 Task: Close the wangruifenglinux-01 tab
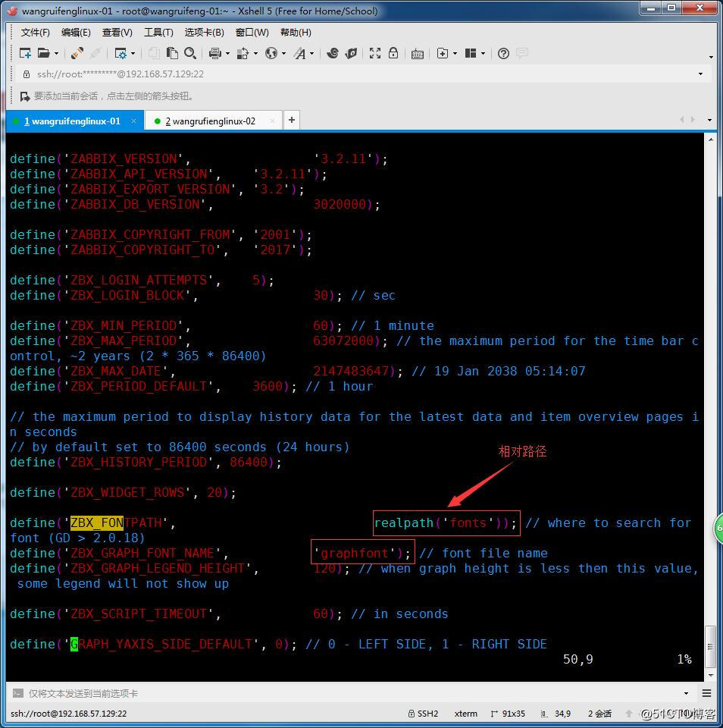coord(133,121)
